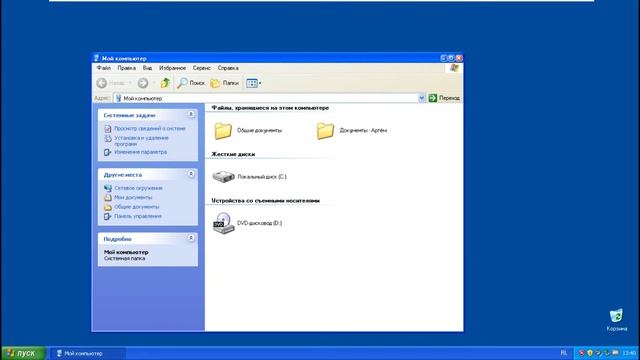Open Поиск search in toolbar
Image resolution: width=640 pixels, height=360 pixels.
[x=191, y=83]
